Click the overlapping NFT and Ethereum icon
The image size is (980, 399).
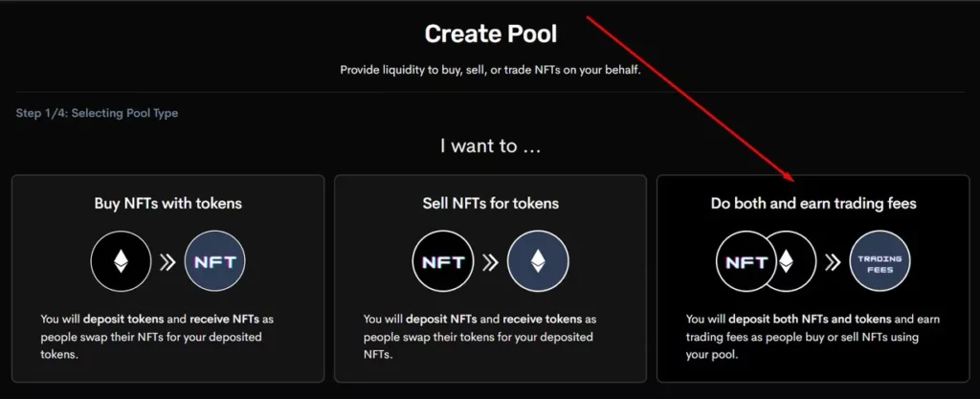coord(767,261)
